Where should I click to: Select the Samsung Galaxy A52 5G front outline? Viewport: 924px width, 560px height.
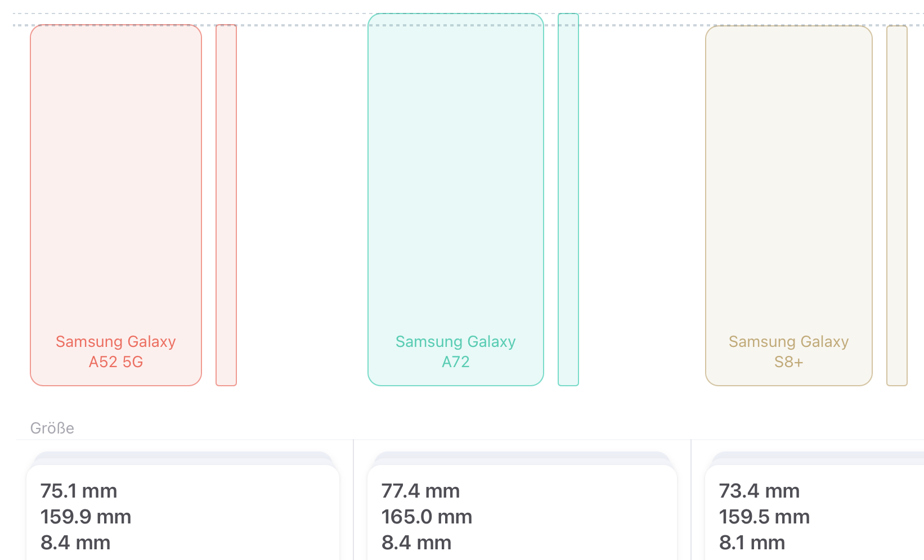click(116, 205)
